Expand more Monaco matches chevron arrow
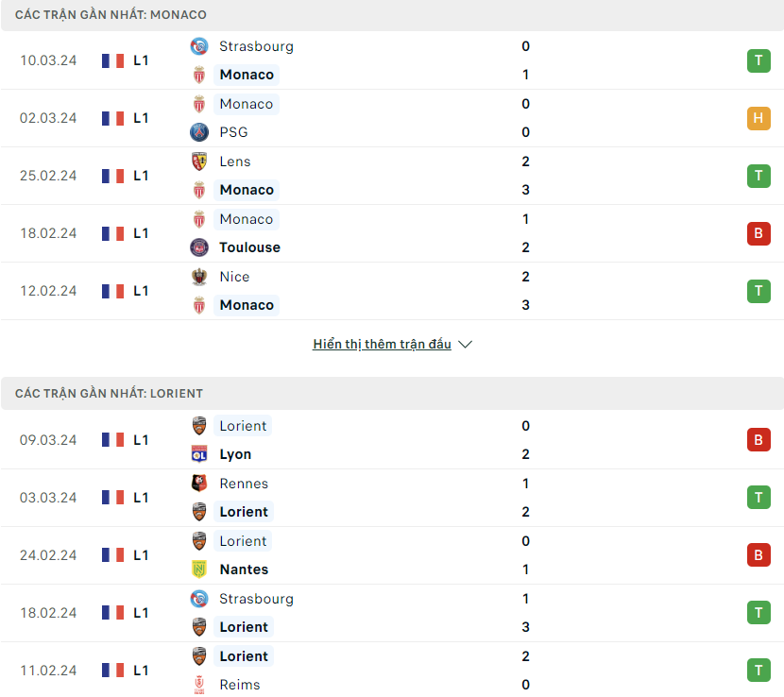 [465, 345]
